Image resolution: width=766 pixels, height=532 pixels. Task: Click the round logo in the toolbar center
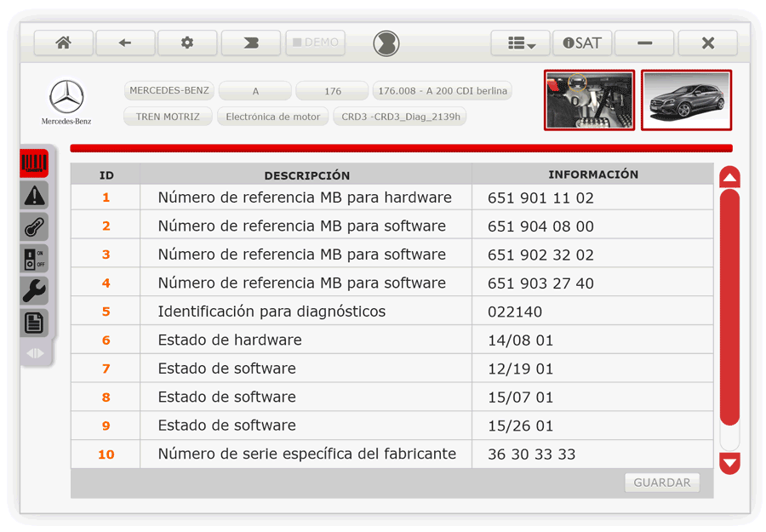pos(386,43)
